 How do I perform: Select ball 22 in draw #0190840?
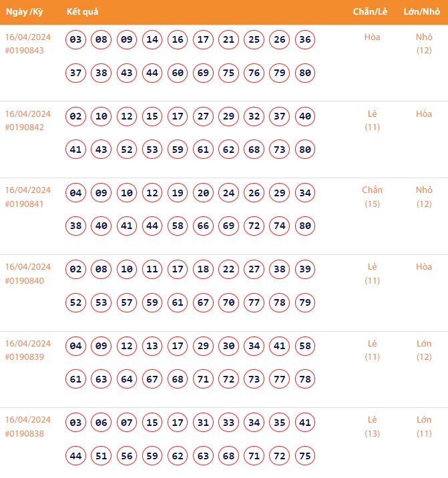[x=228, y=270]
